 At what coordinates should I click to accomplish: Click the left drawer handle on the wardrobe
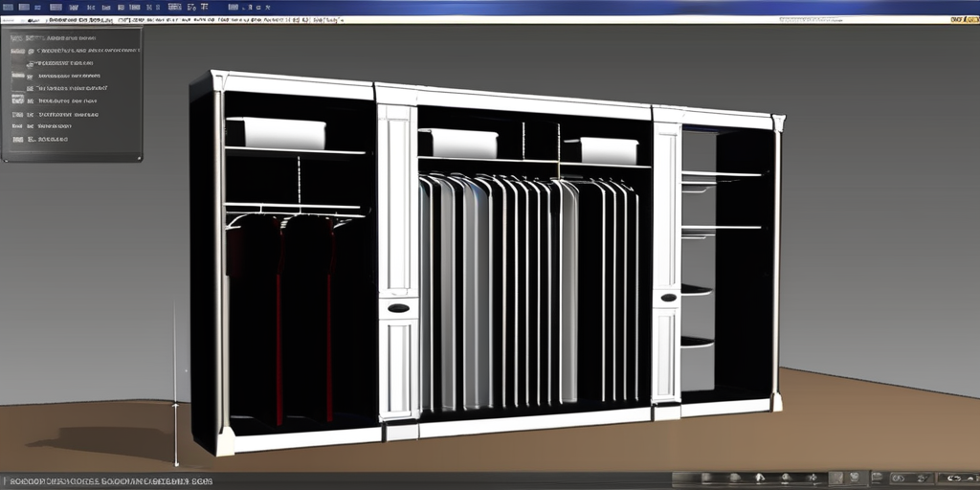point(398,308)
